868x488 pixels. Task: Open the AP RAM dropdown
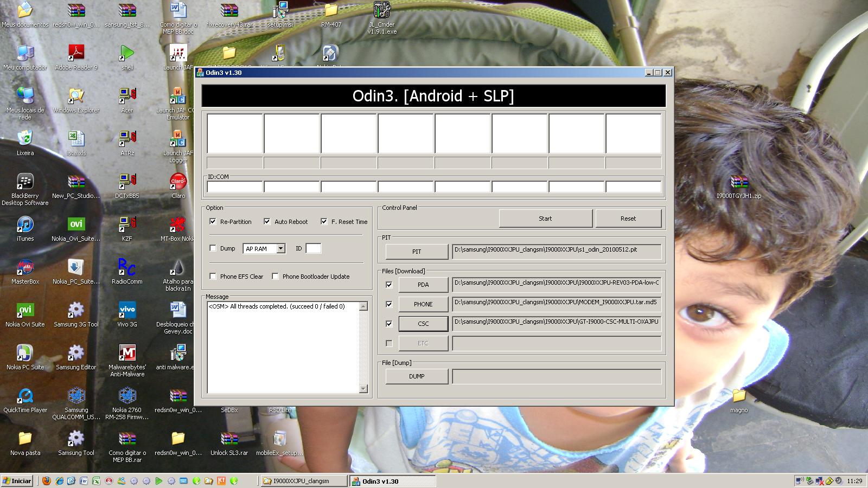click(x=280, y=248)
